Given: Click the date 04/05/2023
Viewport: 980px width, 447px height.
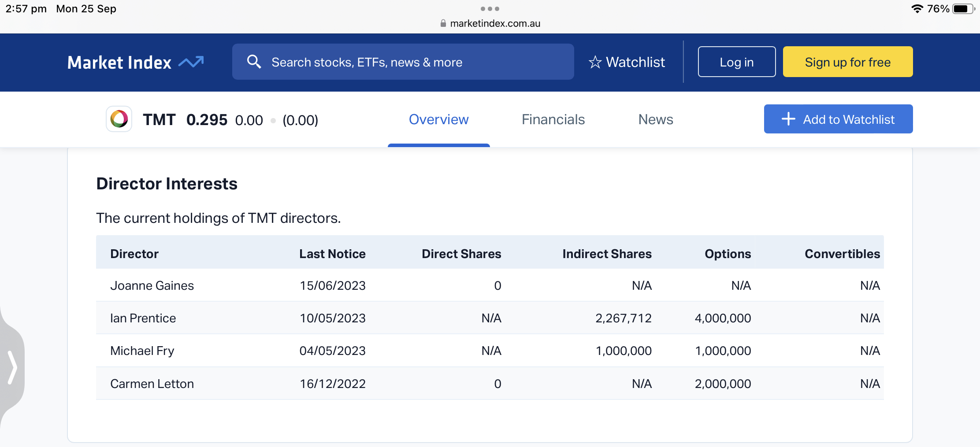Looking at the screenshot, I should (x=333, y=351).
